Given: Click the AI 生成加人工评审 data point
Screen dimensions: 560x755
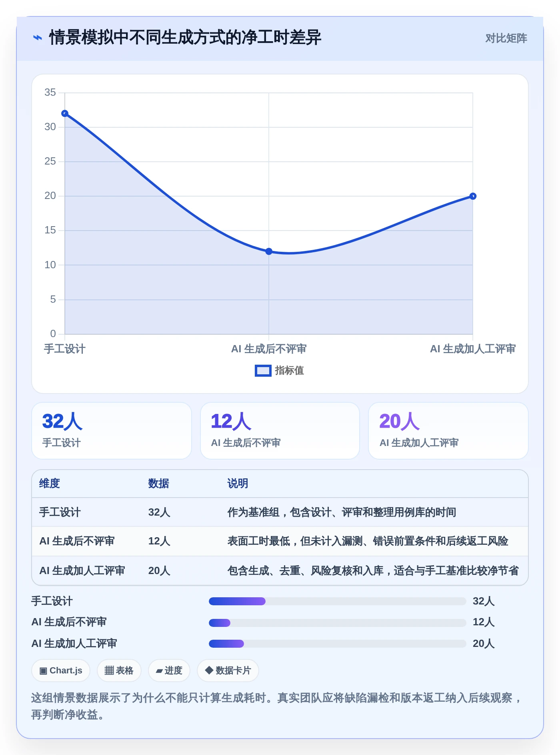Looking at the screenshot, I should tap(473, 196).
